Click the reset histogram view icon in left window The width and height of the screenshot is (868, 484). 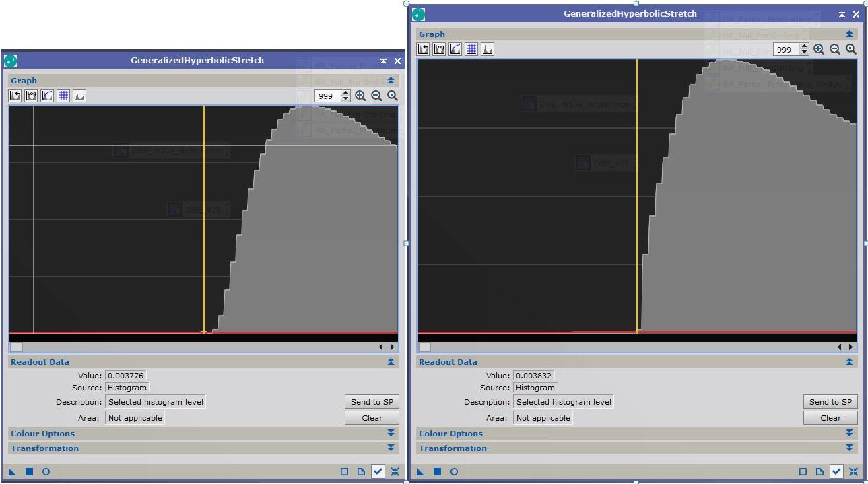click(x=15, y=96)
